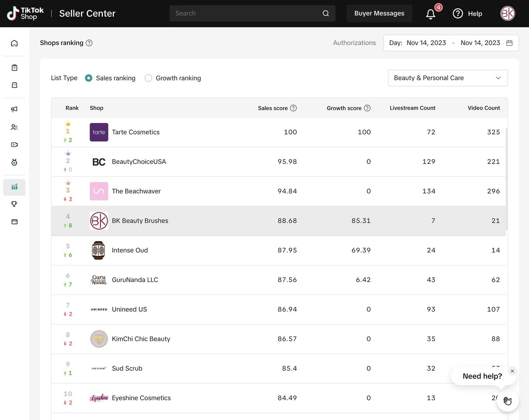Open the megaphone promotions icon in sidebar
This screenshot has height=420, width=529.
point(14,109)
